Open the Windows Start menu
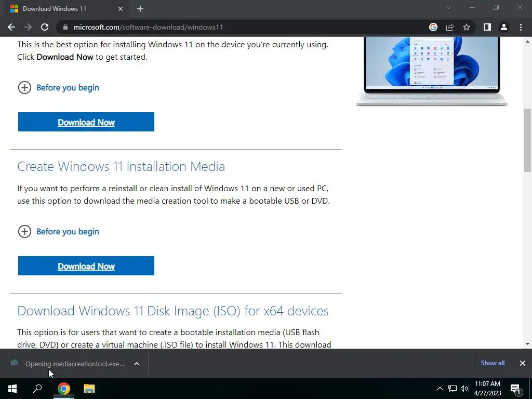The image size is (532, 399). pos(12,389)
